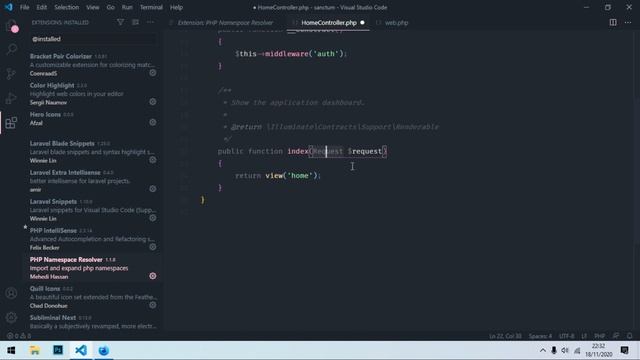Show errors and warnings count

(19, 336)
